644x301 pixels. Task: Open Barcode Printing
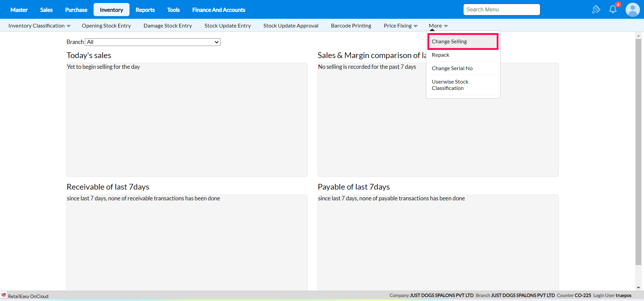[351, 26]
